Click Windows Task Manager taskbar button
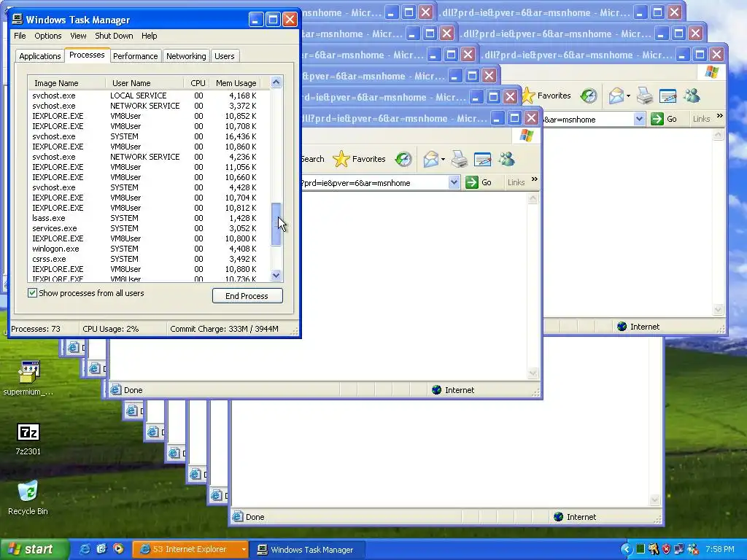 (x=308, y=550)
